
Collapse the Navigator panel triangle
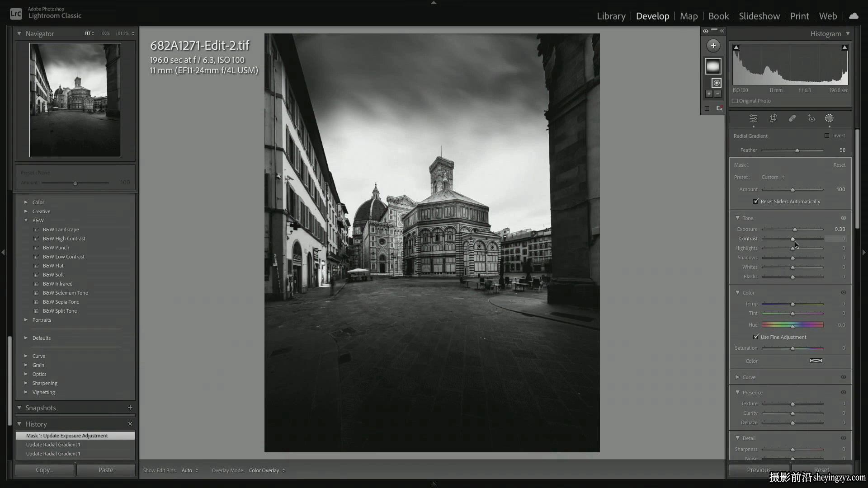click(19, 33)
